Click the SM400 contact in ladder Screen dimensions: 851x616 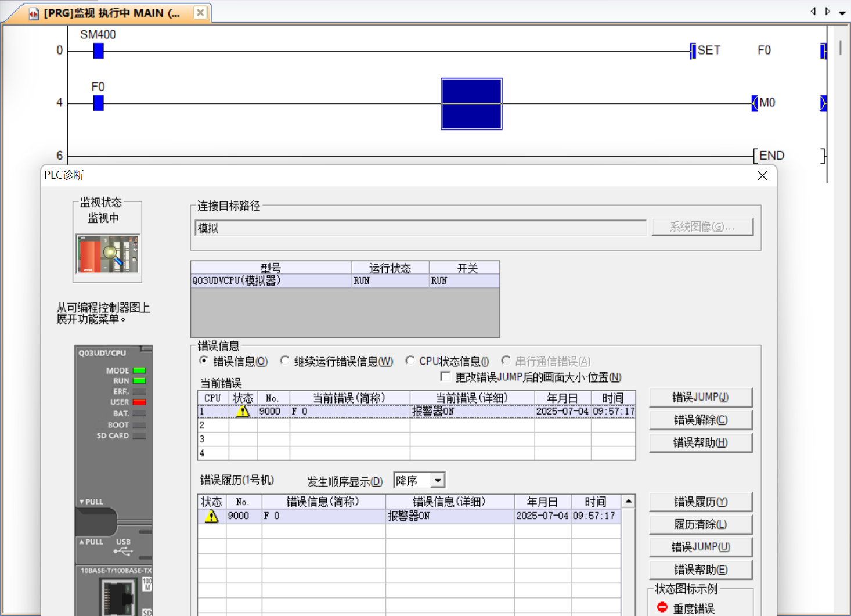point(98,51)
